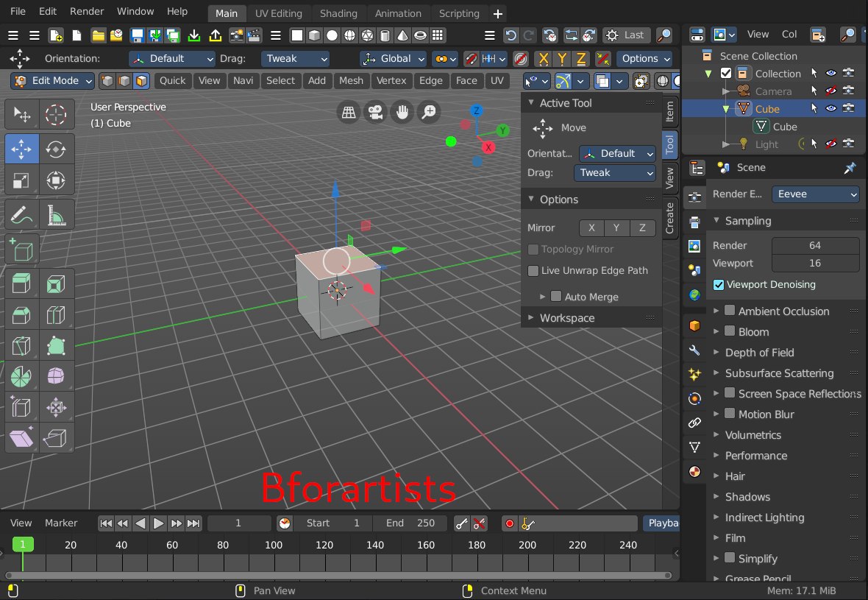Viewport: 868px width, 600px height.
Task: Open the Item sidebar tab
Action: click(670, 111)
